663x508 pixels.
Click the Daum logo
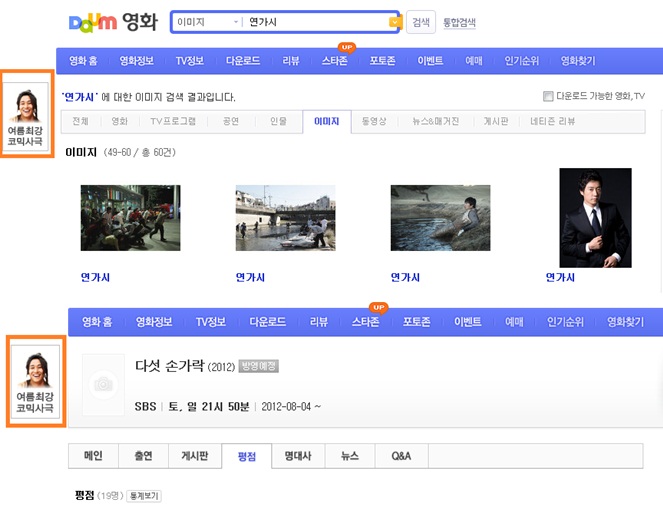[93, 22]
